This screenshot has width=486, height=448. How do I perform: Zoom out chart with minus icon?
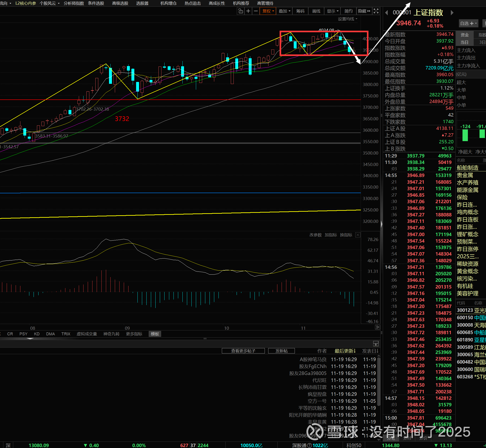(256, 11)
